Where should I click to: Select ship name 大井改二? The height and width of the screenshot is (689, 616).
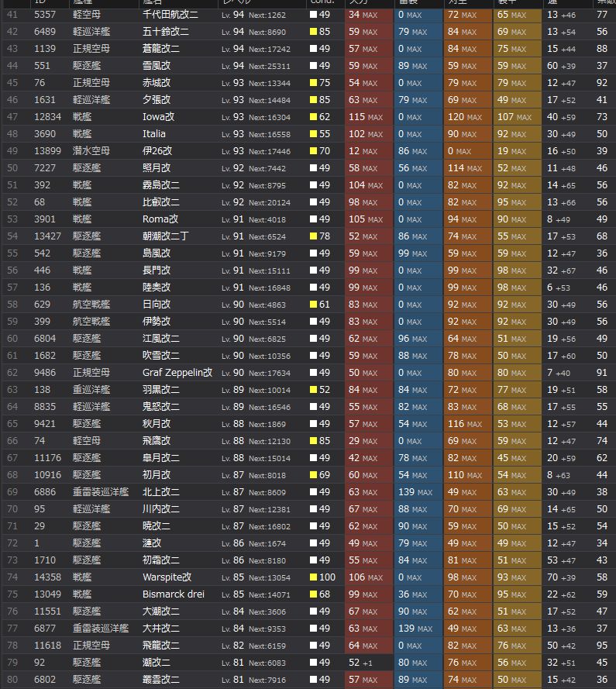coord(161,629)
